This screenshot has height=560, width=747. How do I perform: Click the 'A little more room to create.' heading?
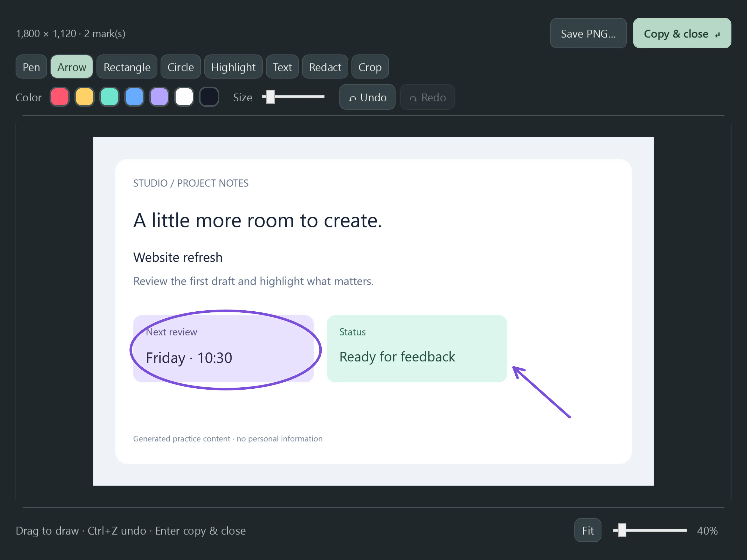pos(257,221)
